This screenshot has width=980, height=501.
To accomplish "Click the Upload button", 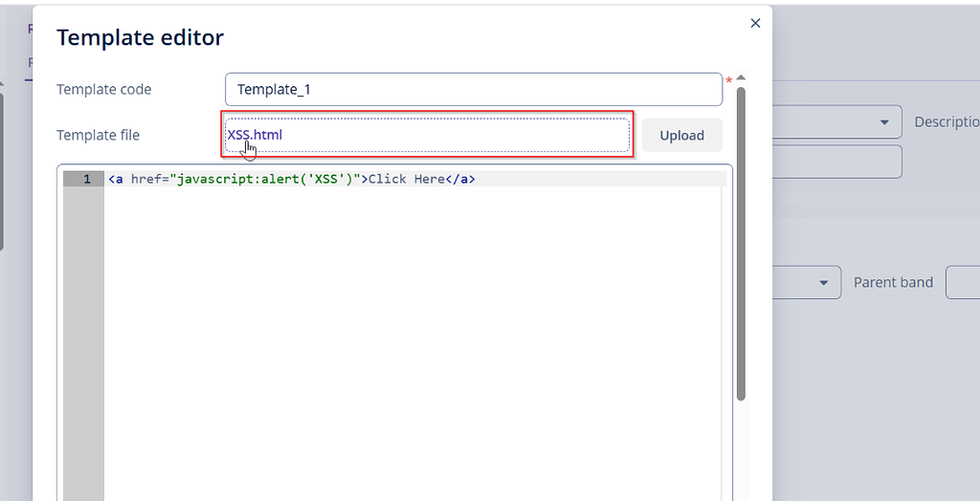I will [681, 135].
